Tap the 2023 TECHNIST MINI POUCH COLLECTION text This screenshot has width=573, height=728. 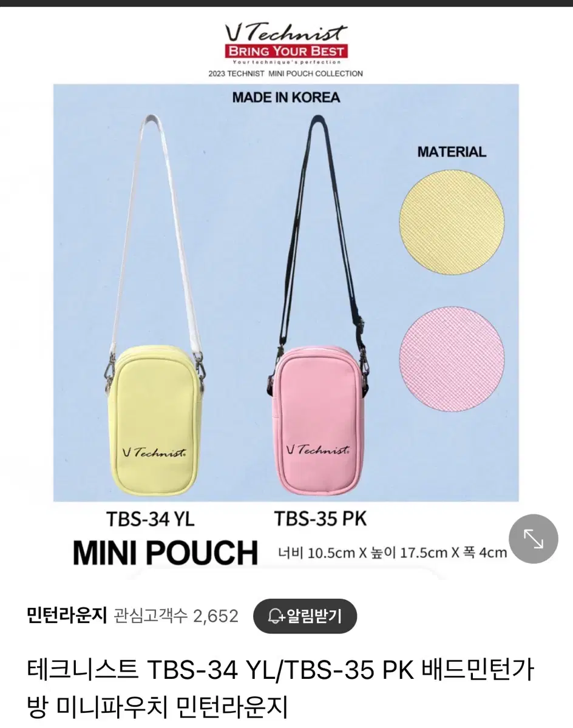pyautogui.click(x=285, y=73)
